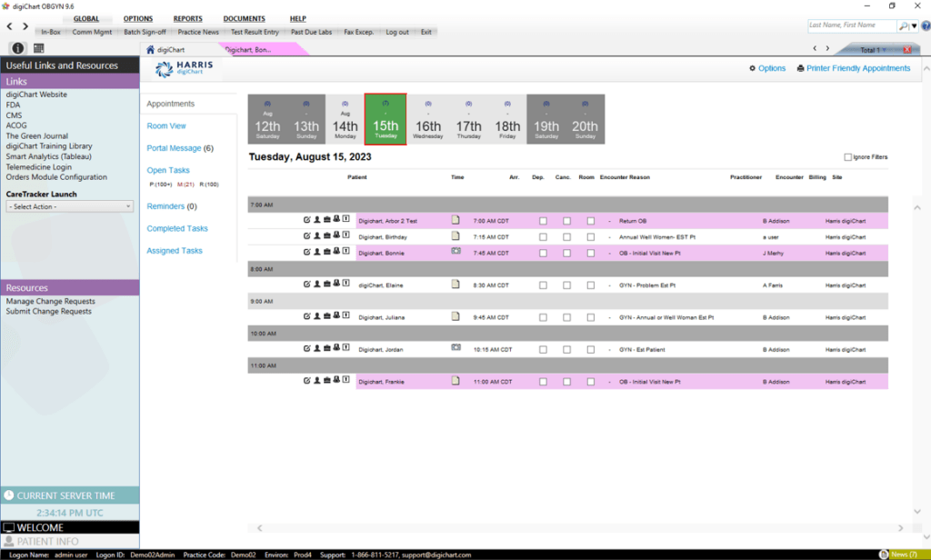Click the briefcase icon for Digichart, Juliana
Viewport: 931px width, 560px height.
click(326, 316)
